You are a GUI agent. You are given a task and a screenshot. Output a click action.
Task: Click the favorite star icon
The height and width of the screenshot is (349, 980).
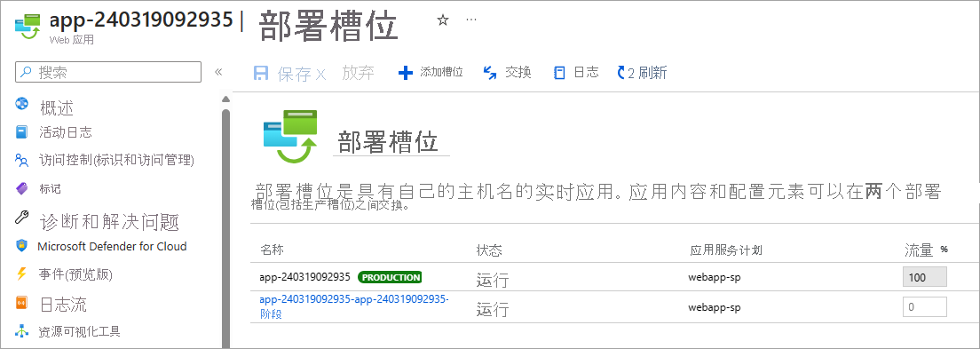pos(442,20)
